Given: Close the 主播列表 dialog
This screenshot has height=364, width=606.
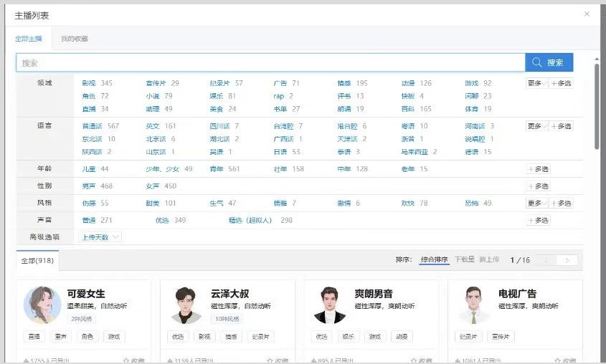Looking at the screenshot, I should 587,14.
